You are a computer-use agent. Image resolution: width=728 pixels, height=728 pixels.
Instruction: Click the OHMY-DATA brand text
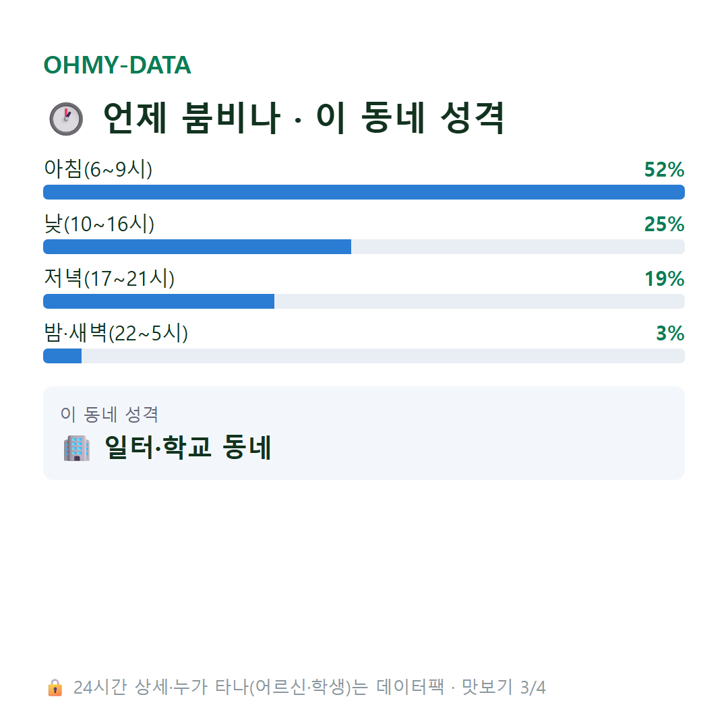pyautogui.click(x=117, y=65)
